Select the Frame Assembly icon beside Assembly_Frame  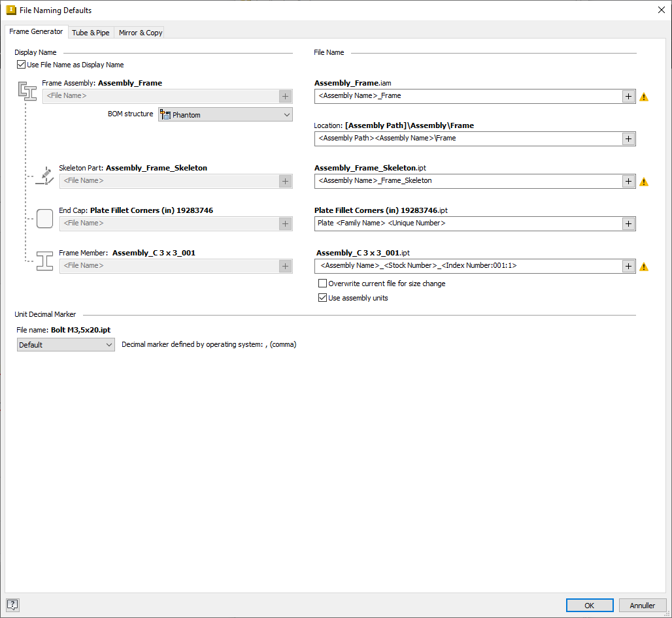pos(27,92)
